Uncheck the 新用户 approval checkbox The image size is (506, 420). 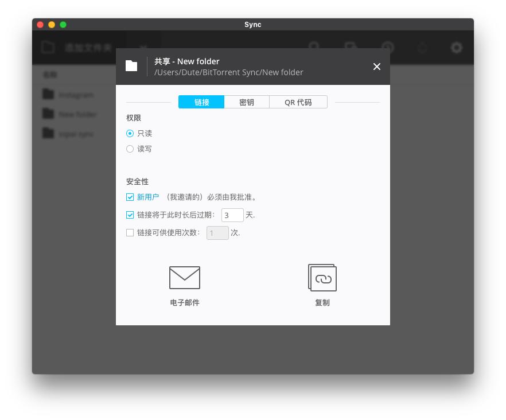tap(130, 197)
